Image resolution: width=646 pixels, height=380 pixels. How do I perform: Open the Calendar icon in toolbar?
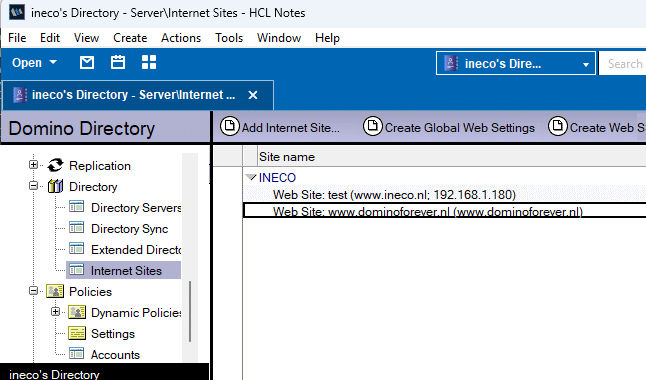118,63
